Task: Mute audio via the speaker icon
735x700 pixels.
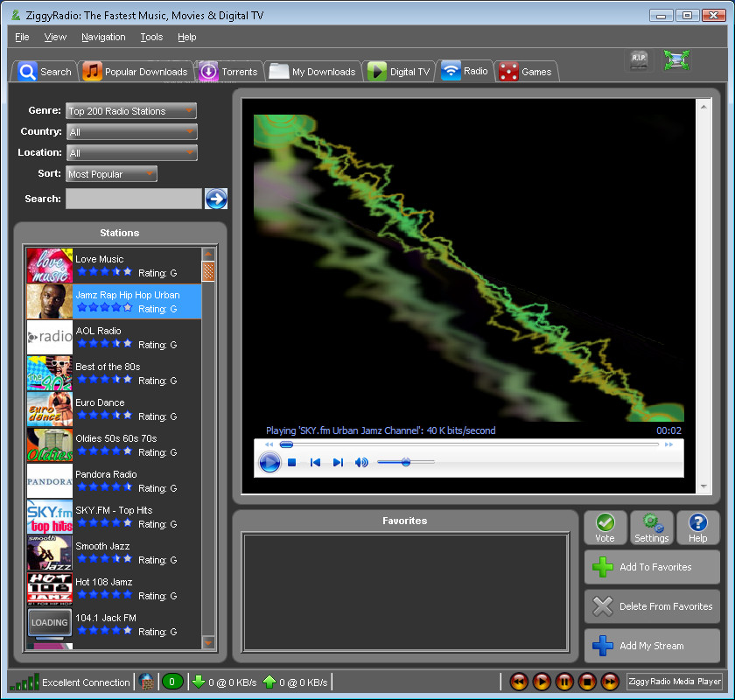Action: pyautogui.click(x=360, y=463)
